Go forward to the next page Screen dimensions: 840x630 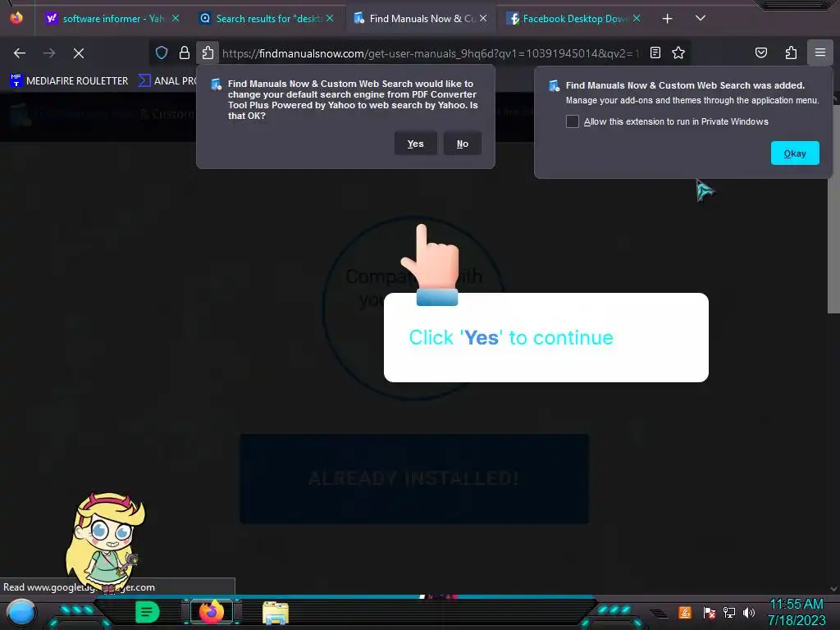click(49, 53)
